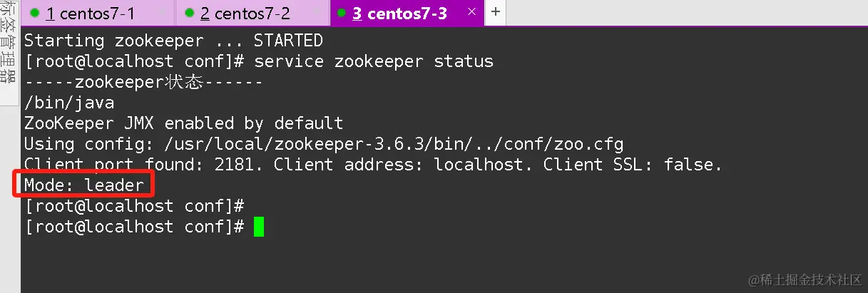Click the green terminal cursor block
This screenshot has width=868, height=293.
pyautogui.click(x=258, y=227)
